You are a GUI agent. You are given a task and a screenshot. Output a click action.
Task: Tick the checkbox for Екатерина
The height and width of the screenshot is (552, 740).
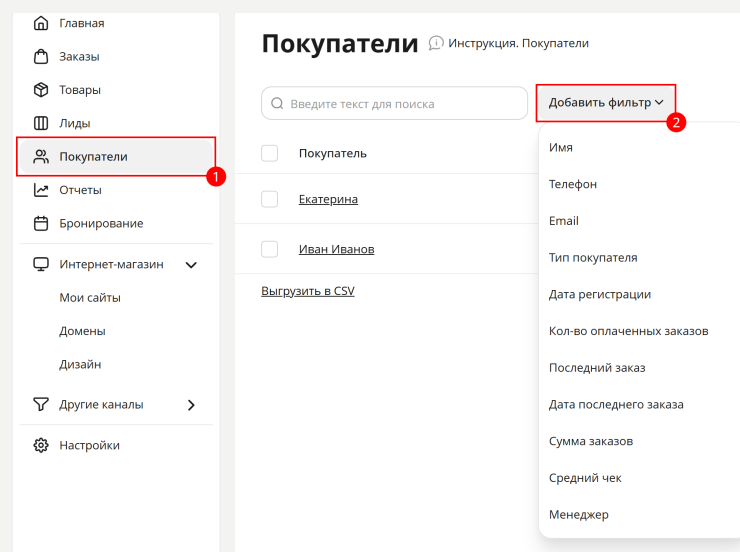[269, 199]
